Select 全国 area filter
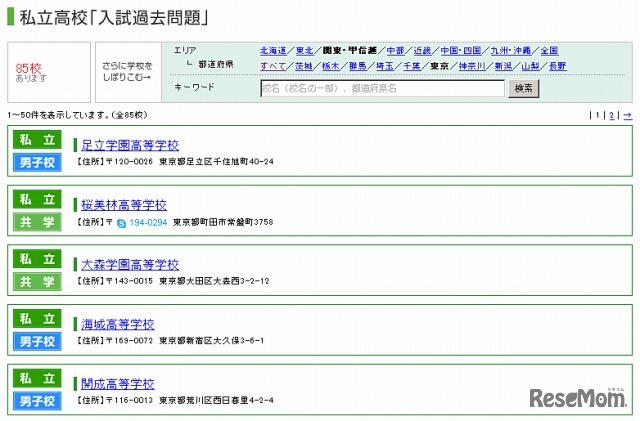The height and width of the screenshot is (421, 640). (x=549, y=51)
